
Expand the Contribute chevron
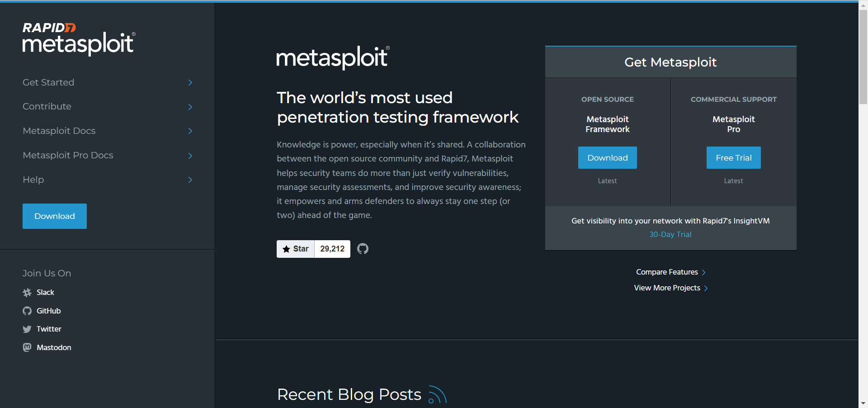190,107
